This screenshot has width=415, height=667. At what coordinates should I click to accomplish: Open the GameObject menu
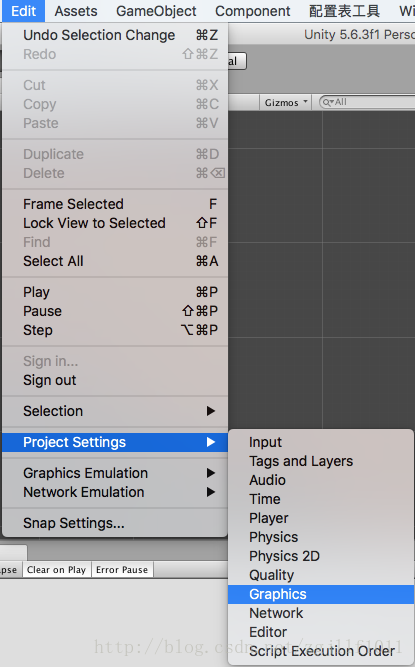pyautogui.click(x=156, y=11)
